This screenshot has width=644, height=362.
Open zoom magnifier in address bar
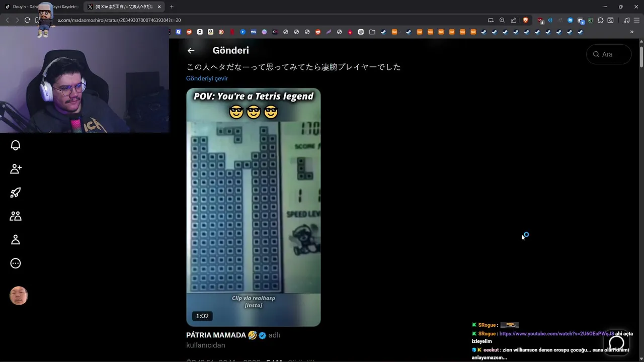coord(502,20)
